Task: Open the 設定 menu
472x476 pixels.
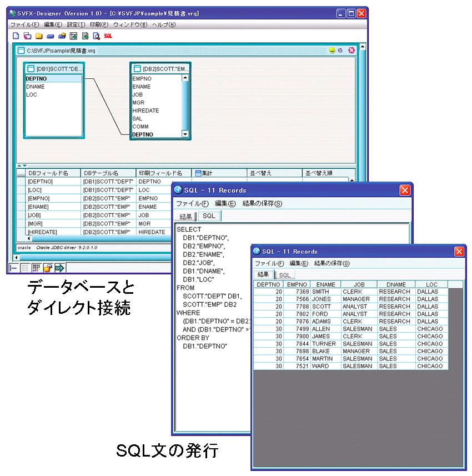Action: pyautogui.click(x=76, y=24)
